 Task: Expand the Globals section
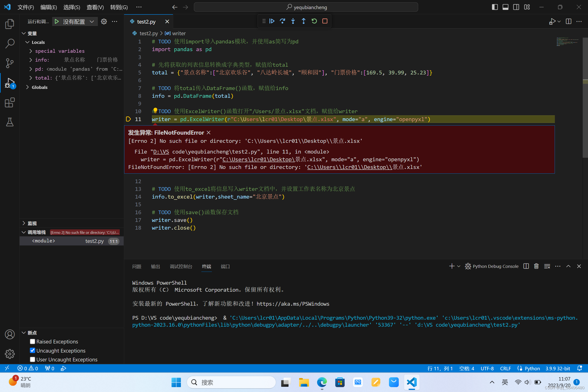coord(28,87)
